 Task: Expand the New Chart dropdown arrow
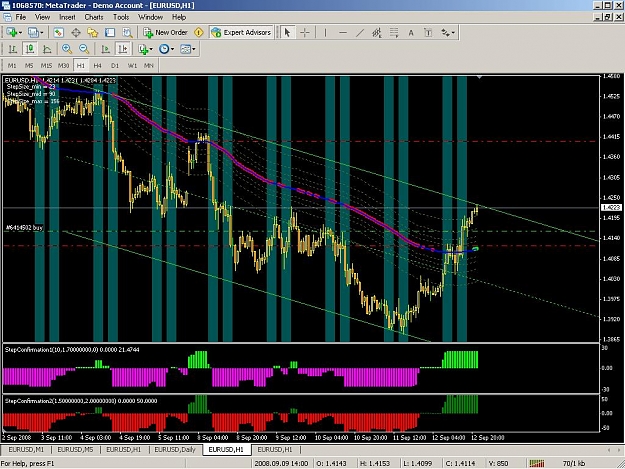20,33
